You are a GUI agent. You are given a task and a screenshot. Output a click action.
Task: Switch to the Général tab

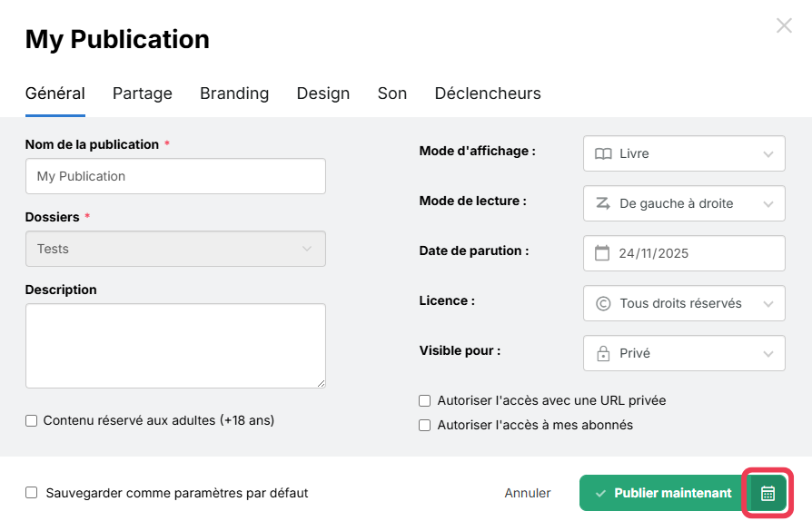(x=54, y=93)
